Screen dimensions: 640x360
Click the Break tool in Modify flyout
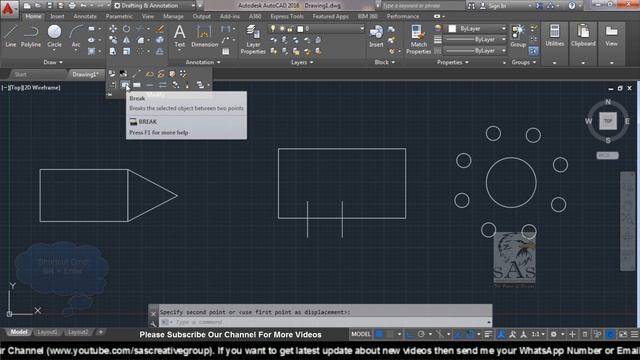125,85
